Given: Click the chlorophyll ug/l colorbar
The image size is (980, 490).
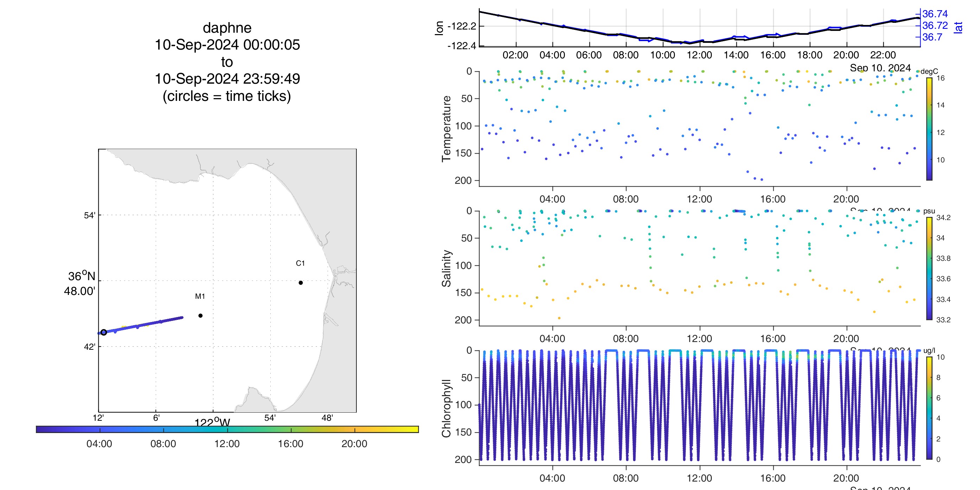Looking at the screenshot, I should (929, 408).
